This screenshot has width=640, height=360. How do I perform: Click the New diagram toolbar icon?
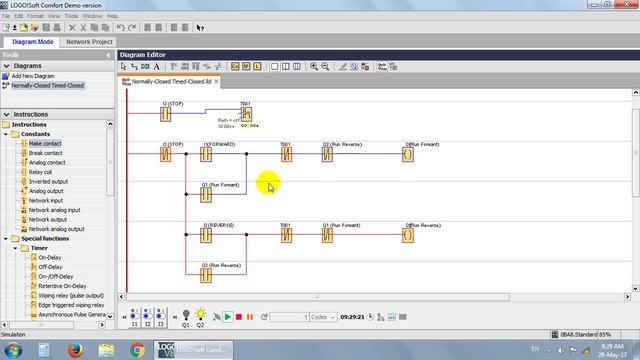click(6, 27)
